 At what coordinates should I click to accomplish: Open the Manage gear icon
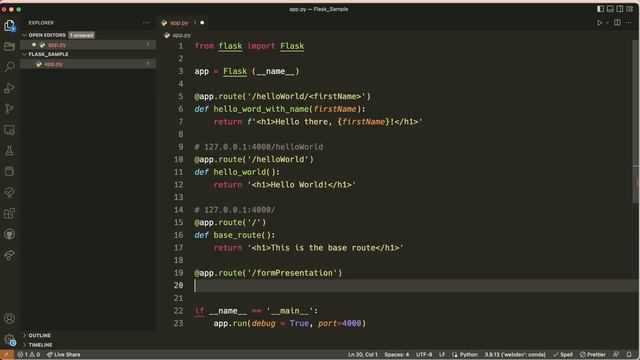point(9,339)
